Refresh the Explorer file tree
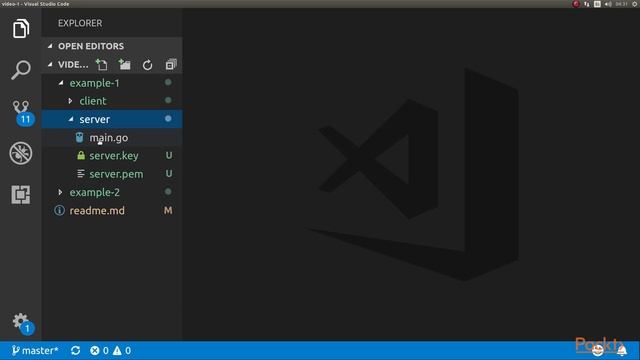Screen dimensions: 640x360 (147, 65)
